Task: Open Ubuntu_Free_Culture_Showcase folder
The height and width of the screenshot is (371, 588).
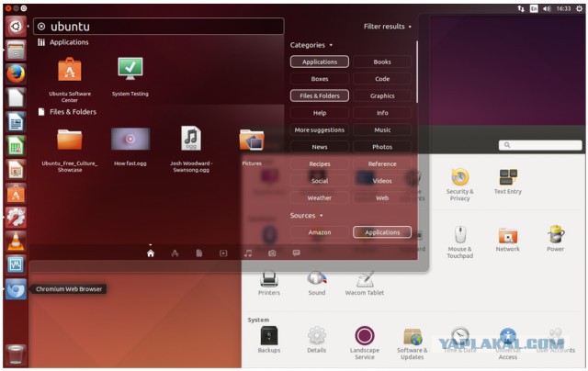Action: pyautogui.click(x=70, y=150)
